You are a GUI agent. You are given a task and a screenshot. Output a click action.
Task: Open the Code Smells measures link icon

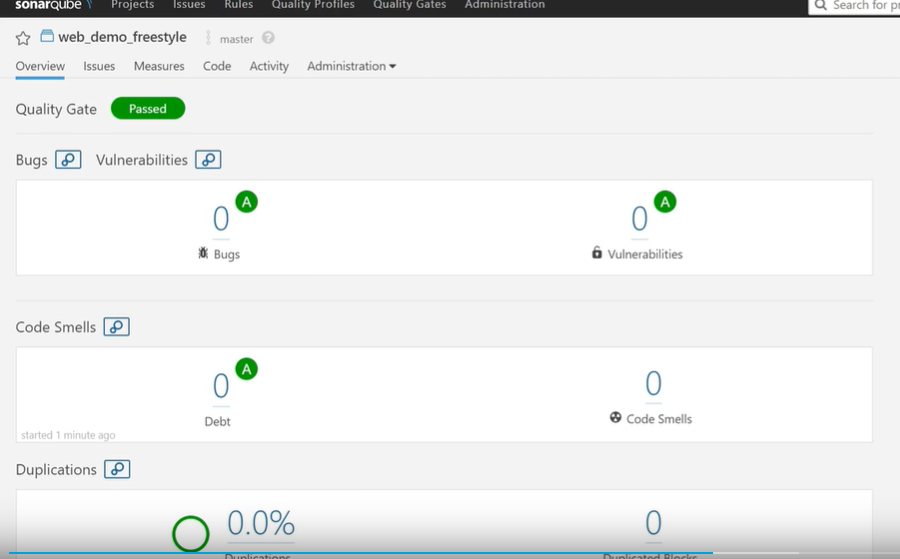click(x=117, y=327)
